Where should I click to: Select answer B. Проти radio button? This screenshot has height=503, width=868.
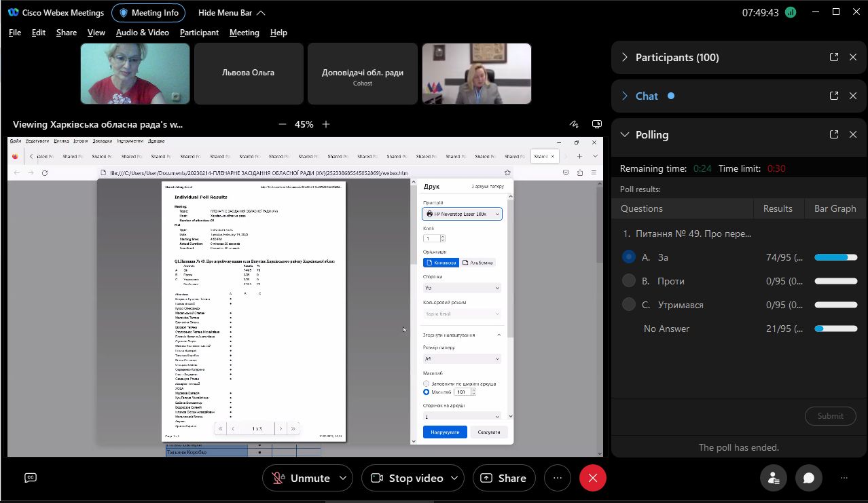(x=629, y=281)
